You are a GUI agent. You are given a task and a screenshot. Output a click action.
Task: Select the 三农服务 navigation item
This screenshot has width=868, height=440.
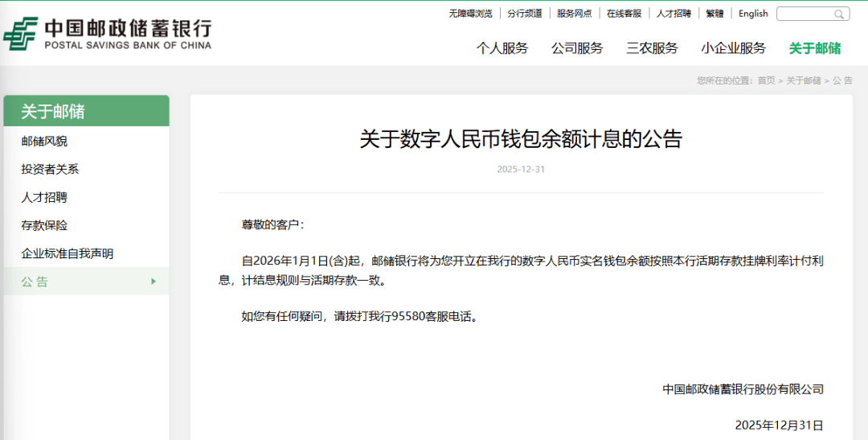[652, 48]
